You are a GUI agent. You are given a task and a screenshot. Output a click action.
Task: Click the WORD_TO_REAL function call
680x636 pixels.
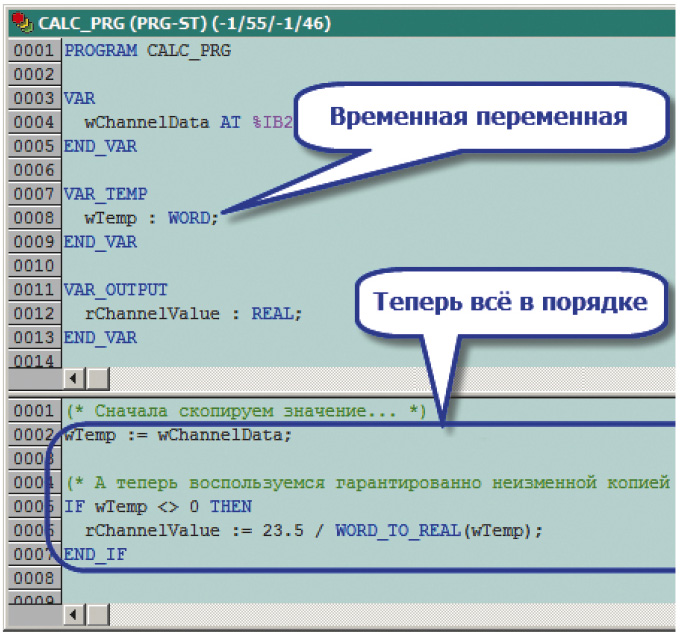coord(396,530)
